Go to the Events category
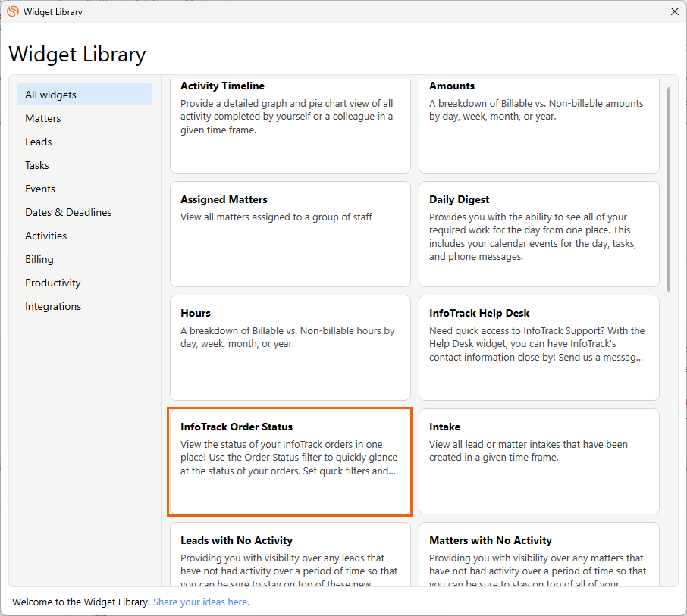Screen dimensions: 687x616 (x=40, y=189)
